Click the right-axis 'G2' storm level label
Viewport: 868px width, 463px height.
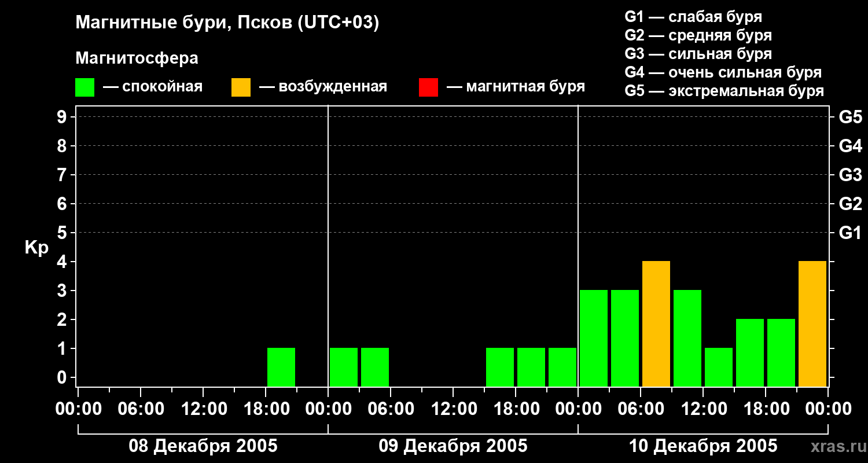click(x=850, y=204)
